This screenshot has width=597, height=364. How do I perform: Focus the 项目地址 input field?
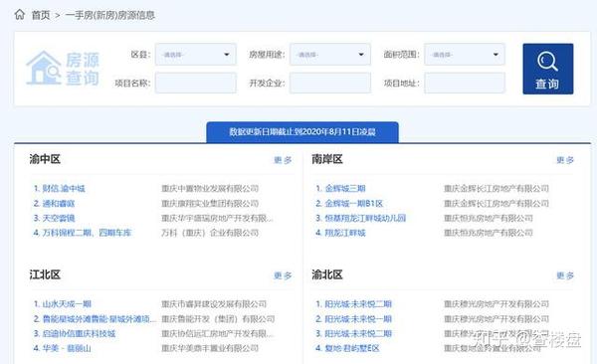pos(465,83)
